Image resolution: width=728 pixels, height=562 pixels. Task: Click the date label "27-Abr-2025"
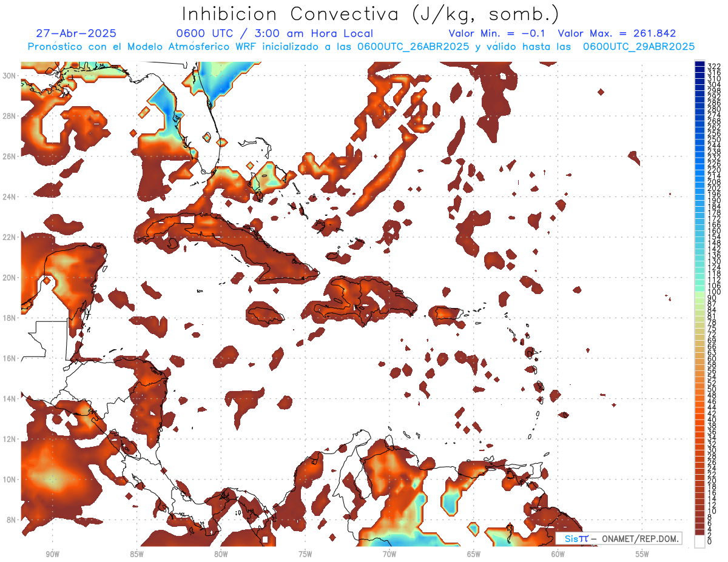[x=76, y=33]
